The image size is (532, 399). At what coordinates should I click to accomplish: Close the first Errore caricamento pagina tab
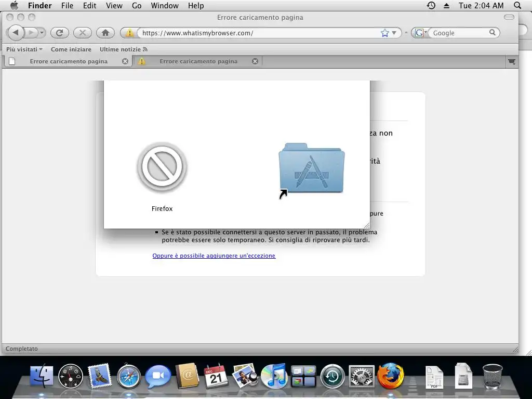pos(125,61)
